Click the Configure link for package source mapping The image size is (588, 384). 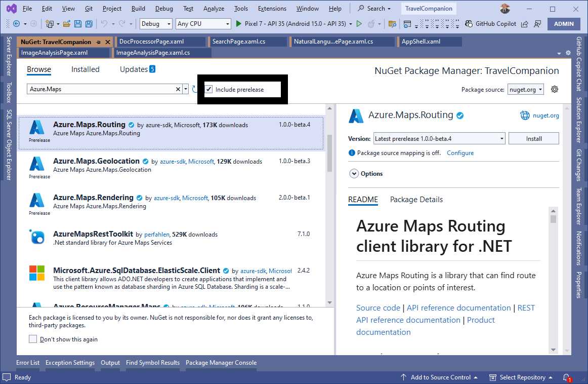click(x=460, y=152)
